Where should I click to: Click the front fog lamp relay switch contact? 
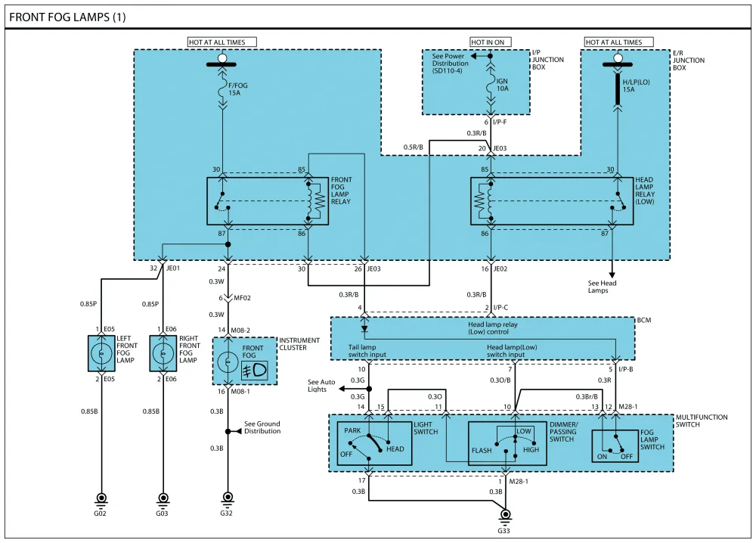(223, 202)
